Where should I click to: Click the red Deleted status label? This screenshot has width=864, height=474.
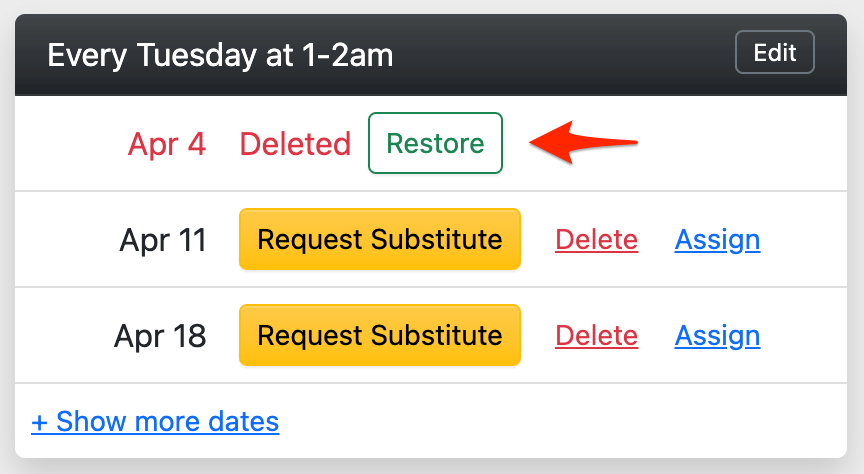(x=295, y=144)
